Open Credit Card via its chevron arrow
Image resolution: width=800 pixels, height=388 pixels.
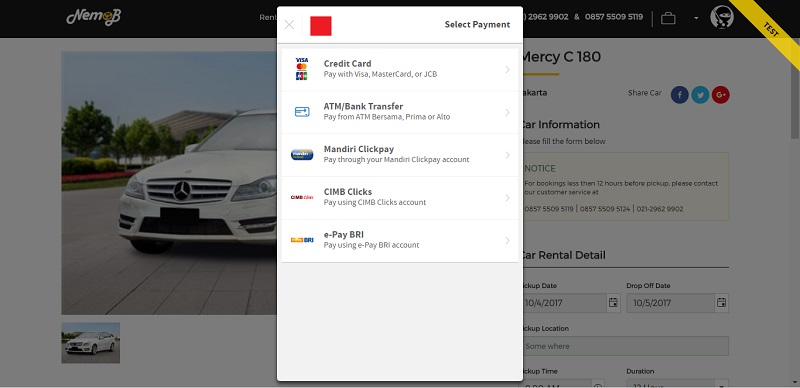coord(507,69)
